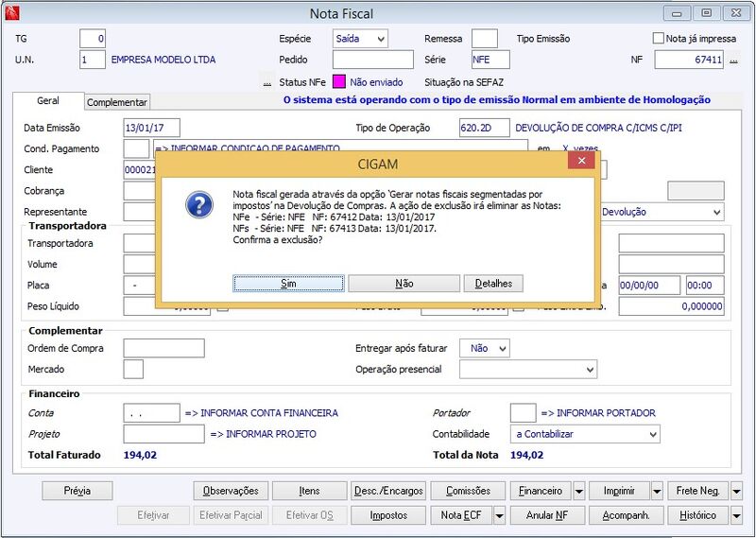Click 'DEVOLUÇÃO DE COMPRA C/ICMS C/IPI' text
Viewport: 756px width, 538px height.
pos(598,128)
